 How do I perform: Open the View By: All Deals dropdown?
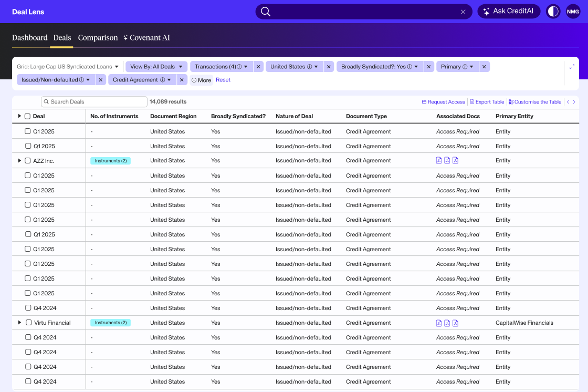click(156, 67)
